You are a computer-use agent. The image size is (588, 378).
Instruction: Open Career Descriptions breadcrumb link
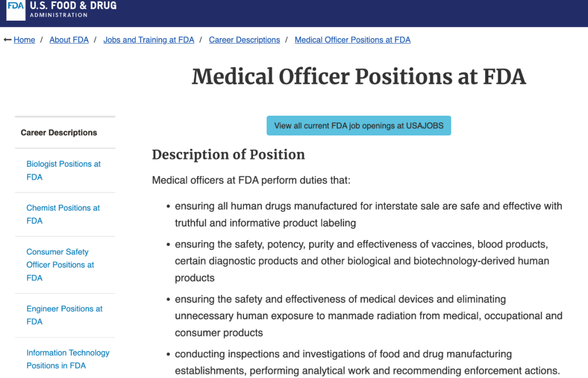point(244,40)
